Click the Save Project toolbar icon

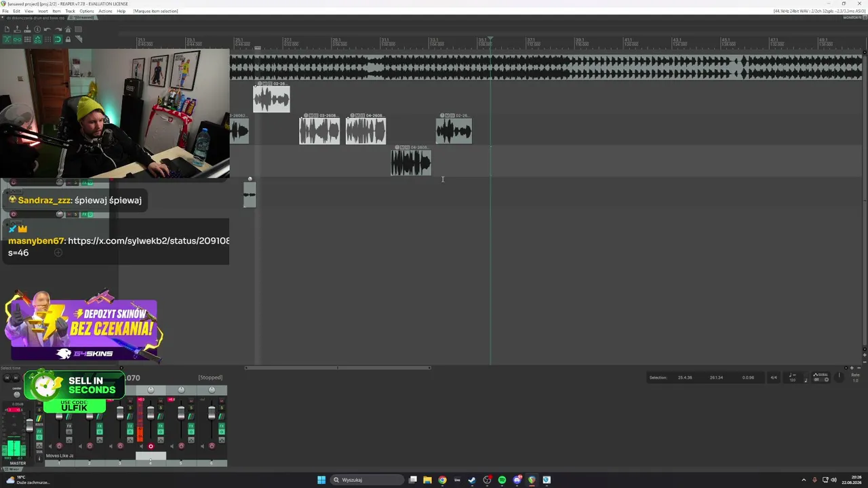pos(27,29)
